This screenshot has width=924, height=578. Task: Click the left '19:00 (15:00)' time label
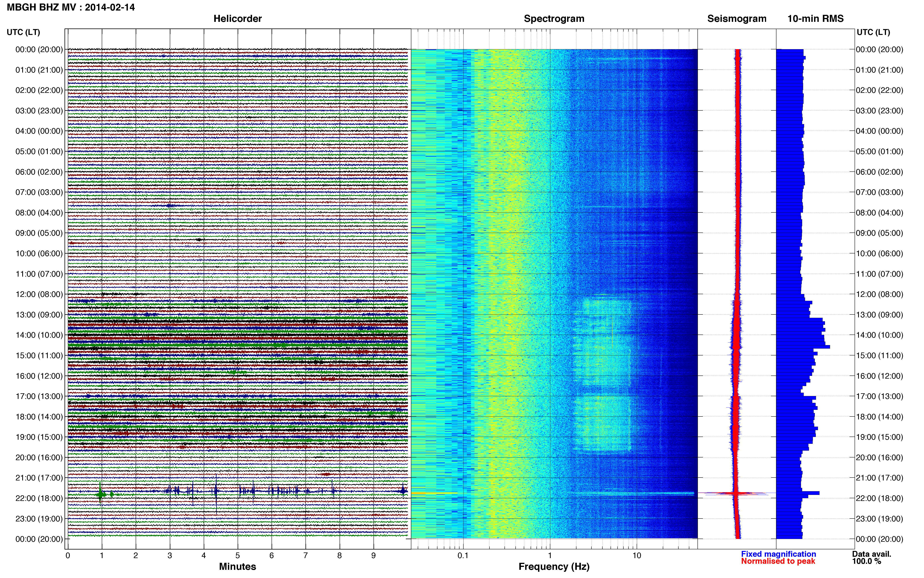39,437
